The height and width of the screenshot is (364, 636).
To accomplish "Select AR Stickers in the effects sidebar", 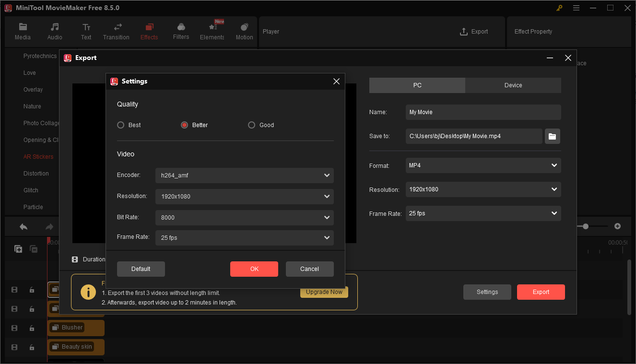I will (38, 156).
